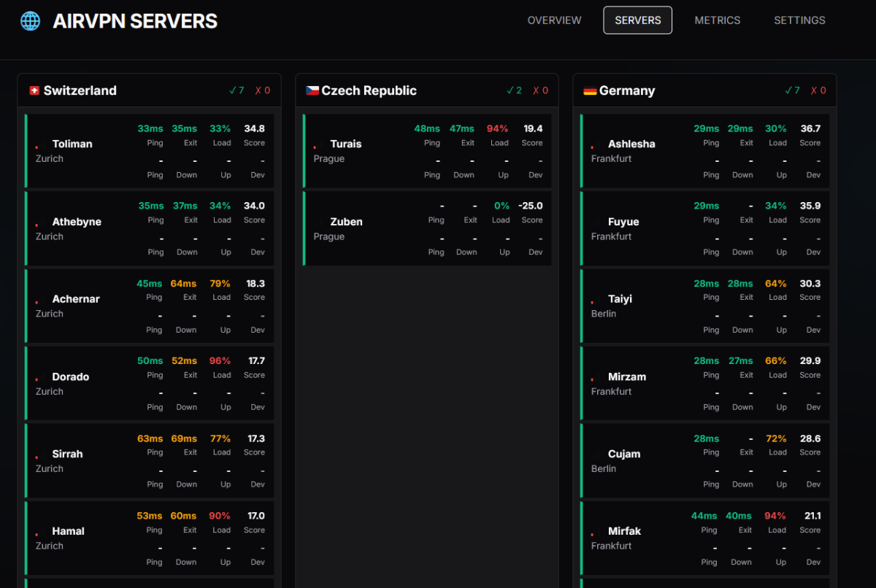This screenshot has width=876, height=588.
Task: Click the Switzerland flag icon
Action: (34, 90)
